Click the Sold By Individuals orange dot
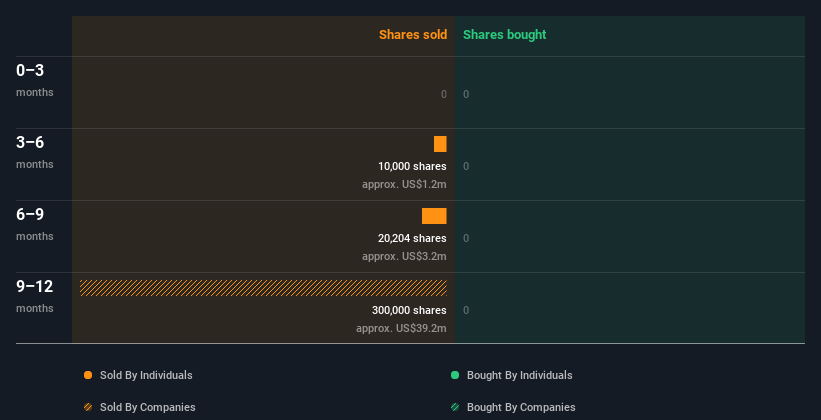 [88, 375]
